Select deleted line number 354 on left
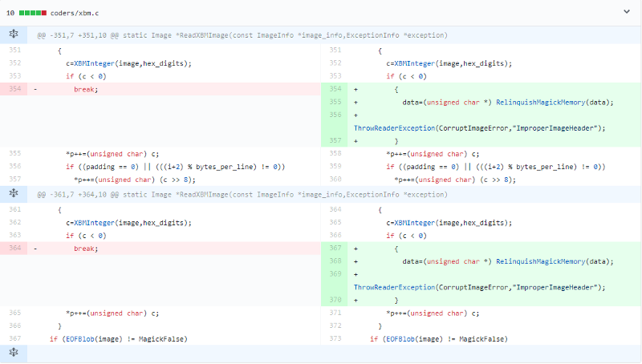Screen dimensions: 642x364 pyautogui.click(x=15, y=89)
